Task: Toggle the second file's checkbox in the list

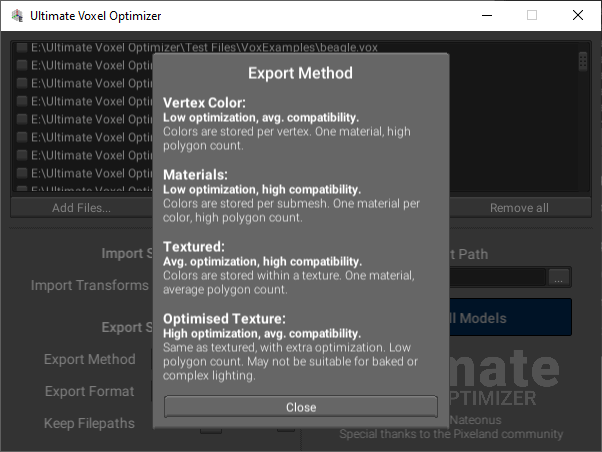Action: [22, 65]
